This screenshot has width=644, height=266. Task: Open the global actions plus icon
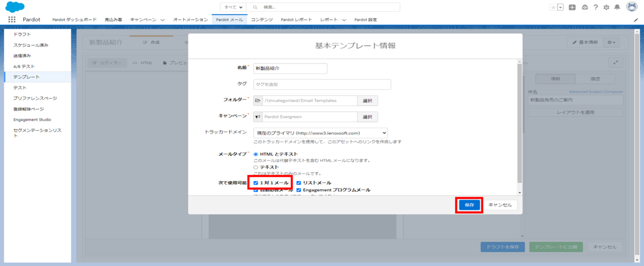(x=573, y=7)
